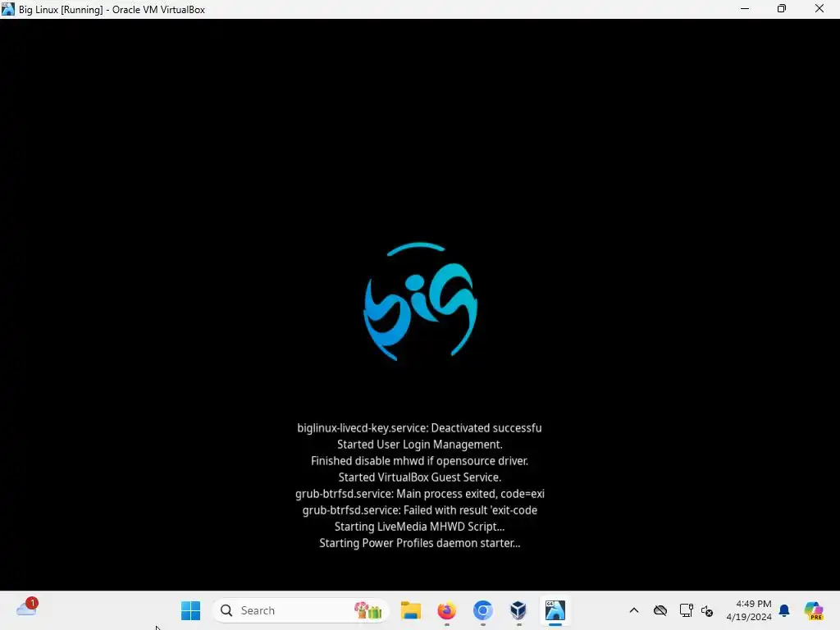
Task: Click the VirtualBox icon in the title bar
Action: click(x=8, y=9)
